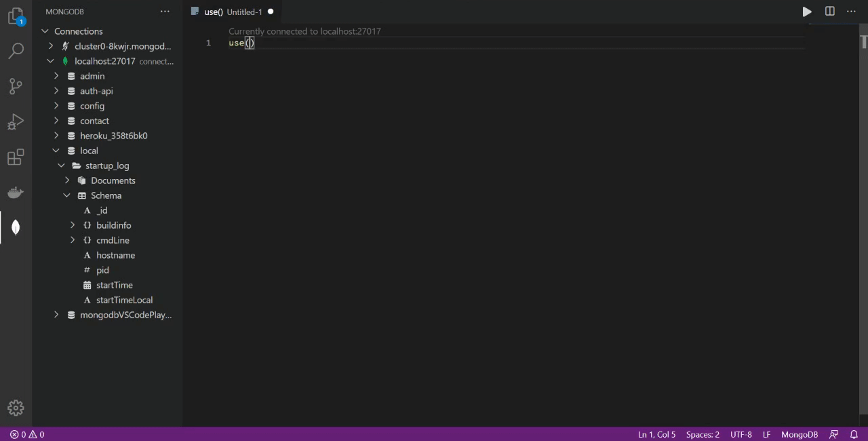
Task: Expand the contact database
Action: pyautogui.click(x=56, y=121)
